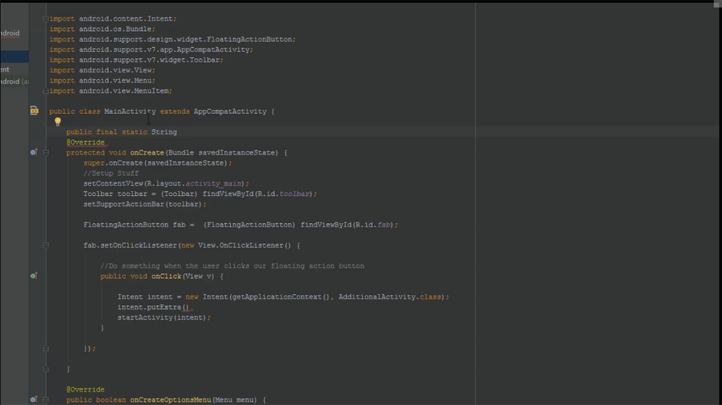Click inside intent.putExtra() parentheses

tap(186, 307)
